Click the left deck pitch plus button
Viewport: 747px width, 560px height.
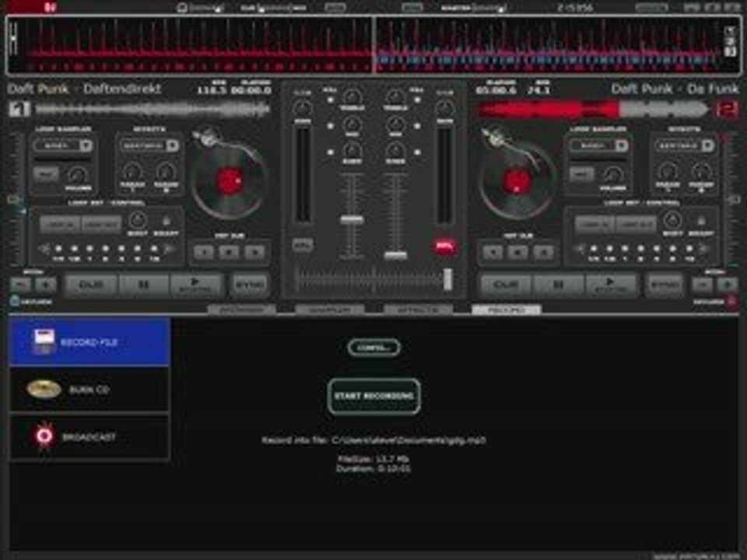[x=46, y=285]
